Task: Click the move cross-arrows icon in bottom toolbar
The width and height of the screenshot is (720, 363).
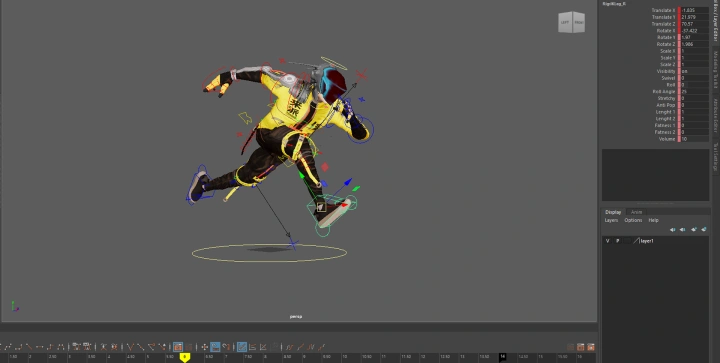Action: [x=204, y=347]
